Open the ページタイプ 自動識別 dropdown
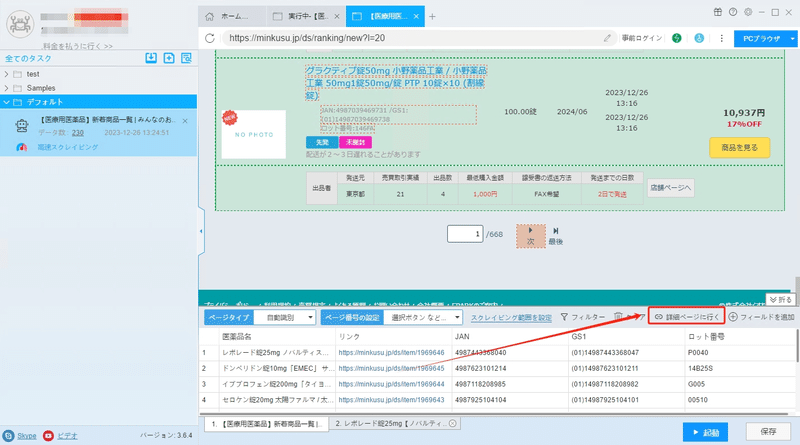Image resolution: width=800 pixels, height=445 pixels. coord(285,317)
